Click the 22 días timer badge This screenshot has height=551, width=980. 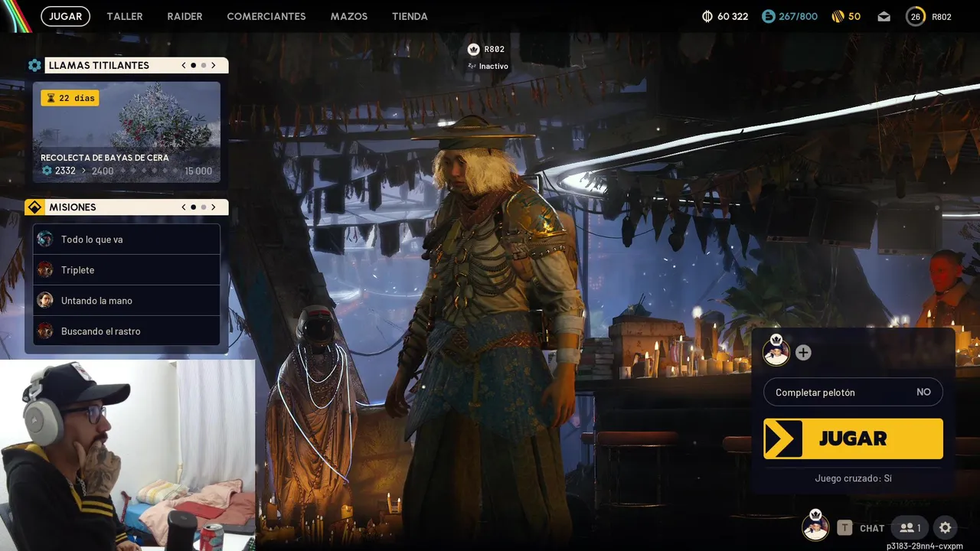point(70,98)
